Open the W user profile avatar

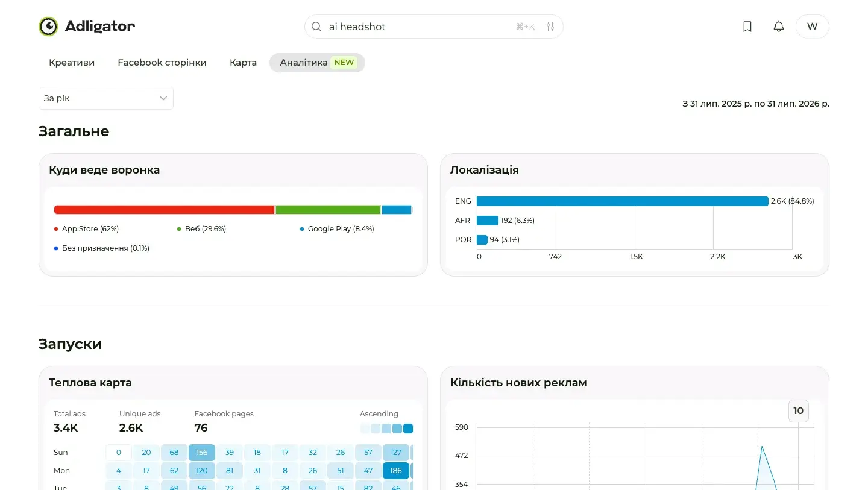(813, 27)
